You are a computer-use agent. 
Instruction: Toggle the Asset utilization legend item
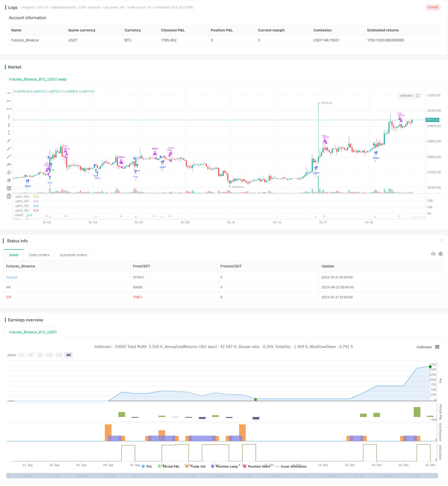coord(291,466)
